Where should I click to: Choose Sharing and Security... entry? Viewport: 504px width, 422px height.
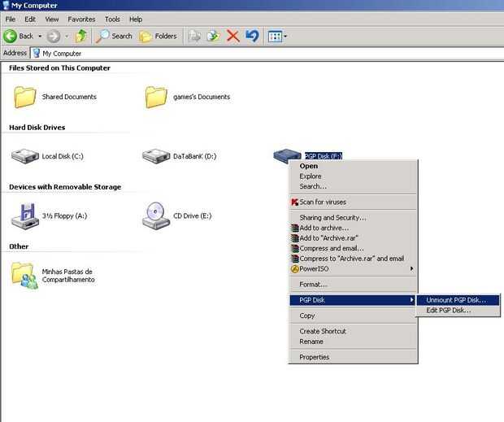pyautogui.click(x=354, y=218)
